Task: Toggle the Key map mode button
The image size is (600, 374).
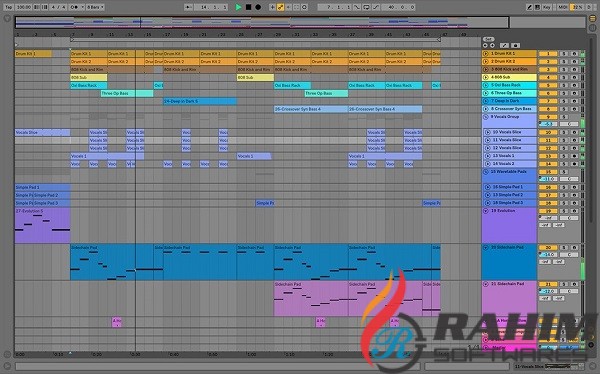Action: pos(546,7)
